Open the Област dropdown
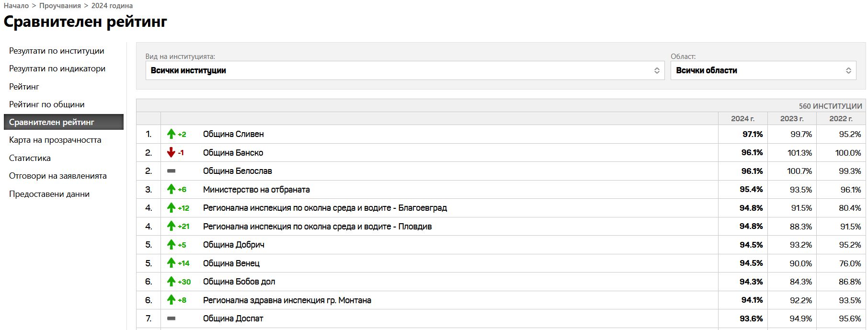 (763, 70)
